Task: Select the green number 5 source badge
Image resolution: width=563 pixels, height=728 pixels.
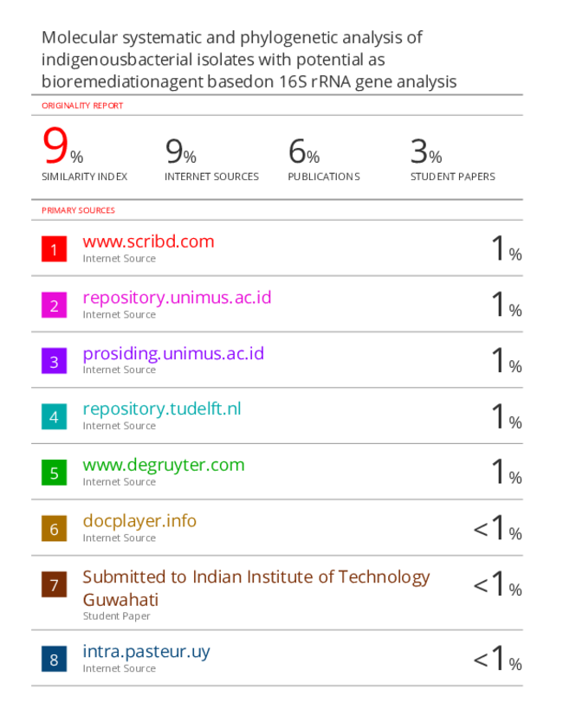Action: (x=54, y=473)
